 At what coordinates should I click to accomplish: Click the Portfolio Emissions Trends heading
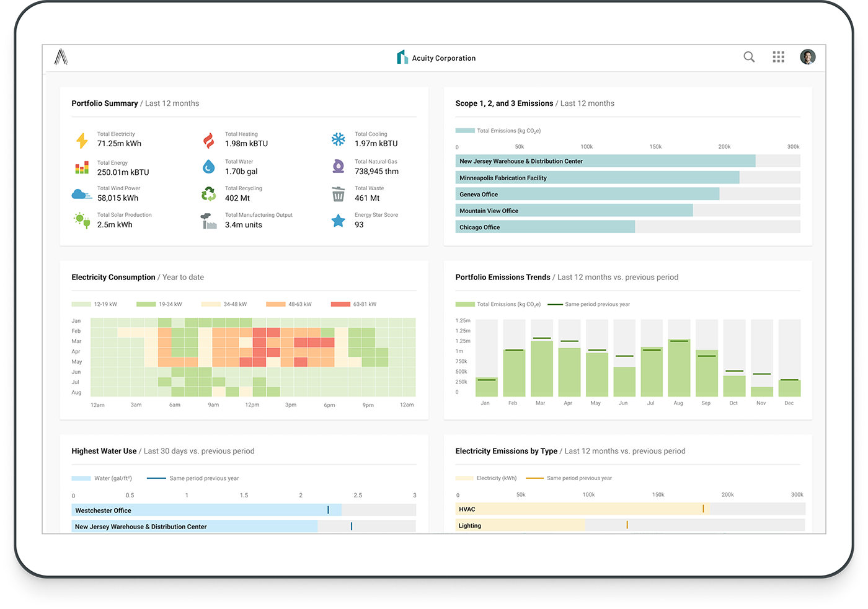pos(503,278)
